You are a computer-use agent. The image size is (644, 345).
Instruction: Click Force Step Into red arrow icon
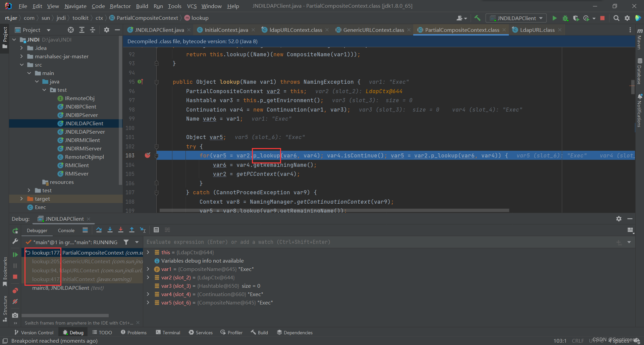(x=121, y=230)
